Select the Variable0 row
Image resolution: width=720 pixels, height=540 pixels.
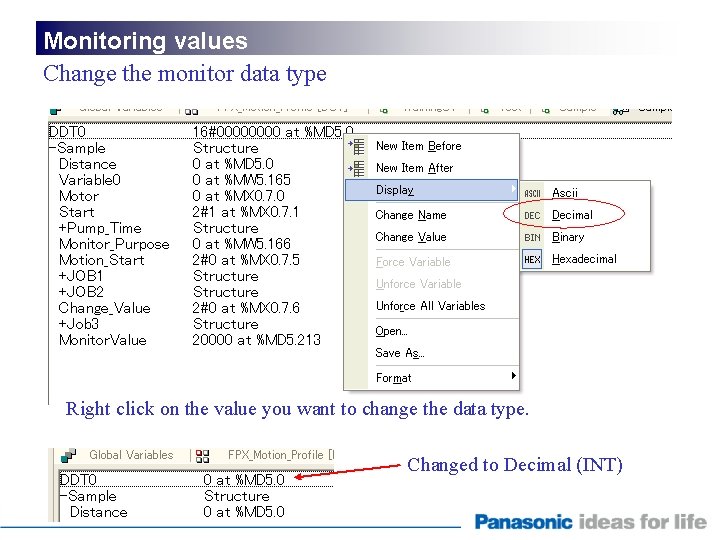click(x=90, y=180)
